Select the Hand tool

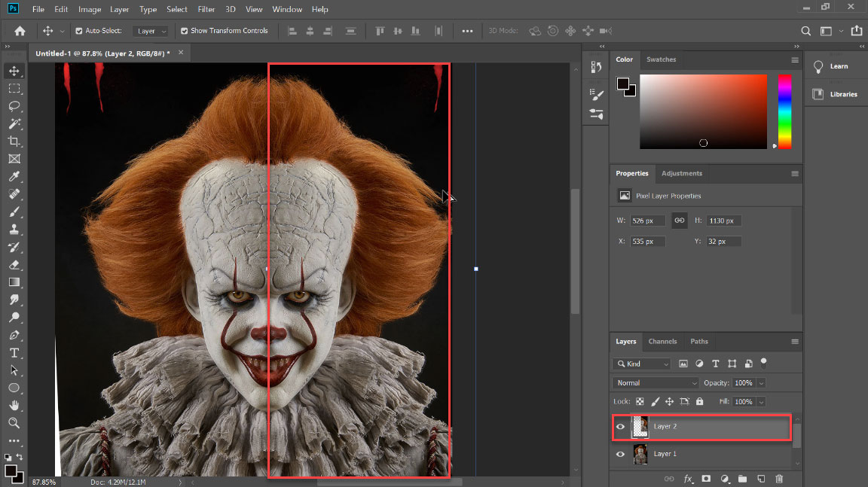(14, 405)
